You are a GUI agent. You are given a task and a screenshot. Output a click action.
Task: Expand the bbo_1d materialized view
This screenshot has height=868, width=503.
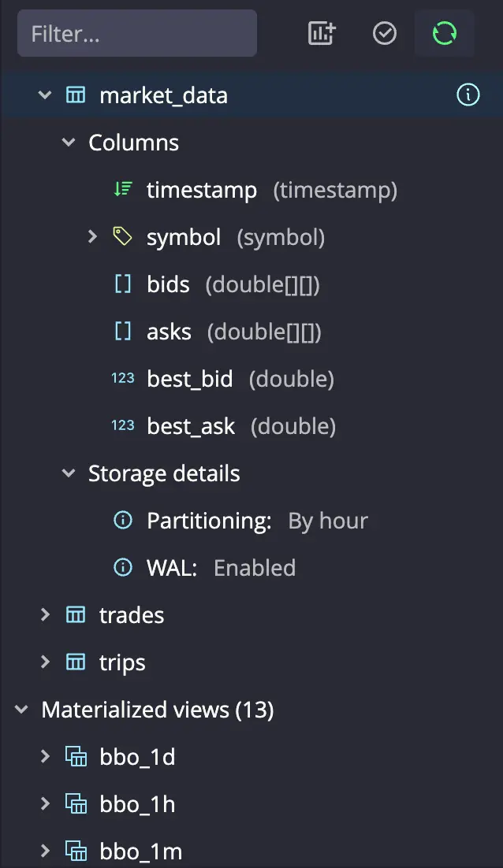click(x=44, y=756)
